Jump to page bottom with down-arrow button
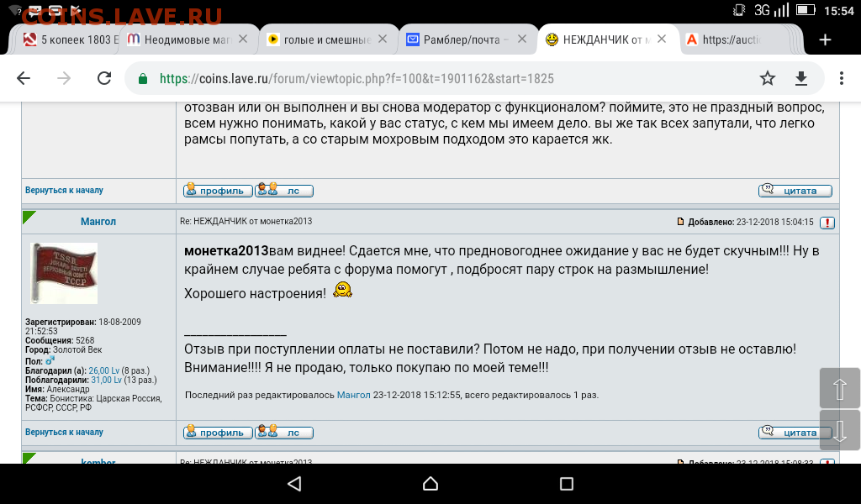The height and width of the screenshot is (504, 861). point(840,431)
